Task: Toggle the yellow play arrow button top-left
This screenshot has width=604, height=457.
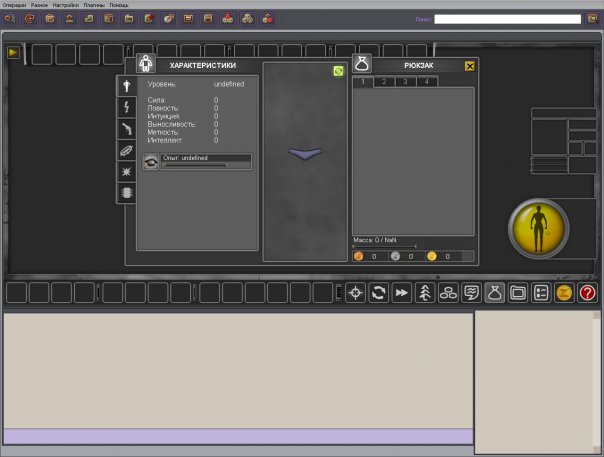Action: pos(13,52)
